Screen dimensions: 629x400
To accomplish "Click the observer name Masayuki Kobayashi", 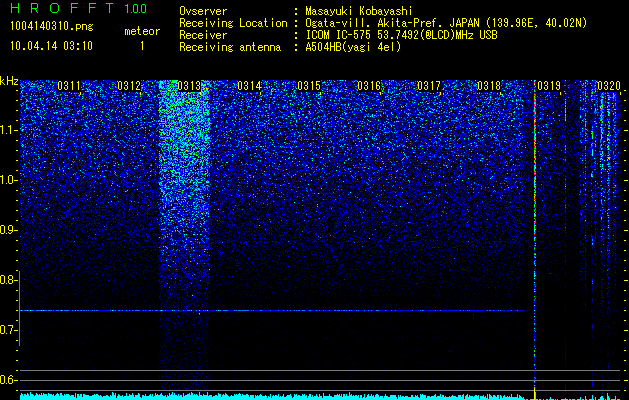I will pos(359,11).
